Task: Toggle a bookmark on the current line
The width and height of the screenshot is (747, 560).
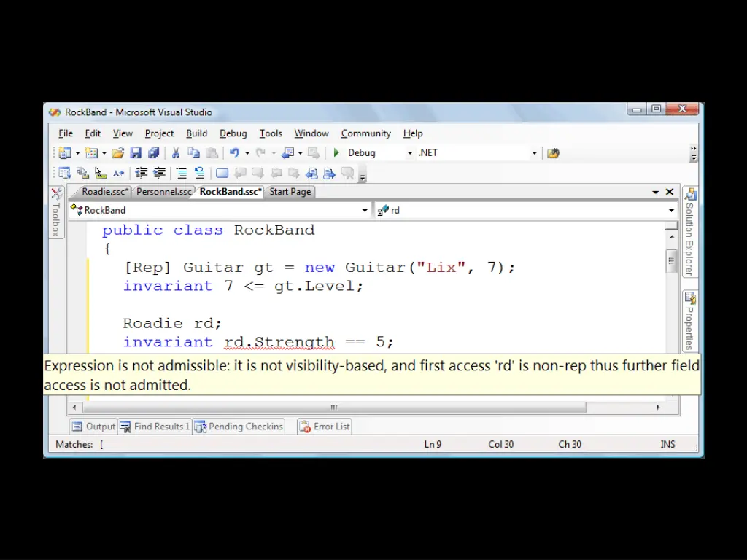Action: coord(222,174)
